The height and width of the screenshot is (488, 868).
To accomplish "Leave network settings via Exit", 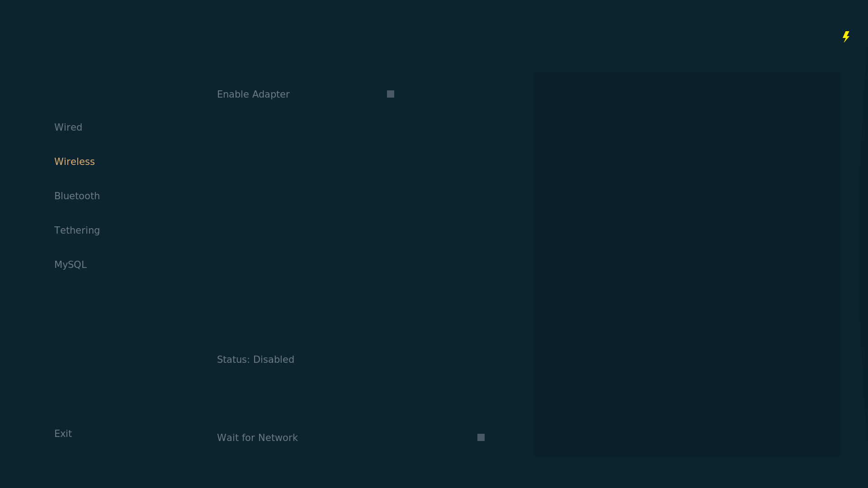I will tap(63, 434).
